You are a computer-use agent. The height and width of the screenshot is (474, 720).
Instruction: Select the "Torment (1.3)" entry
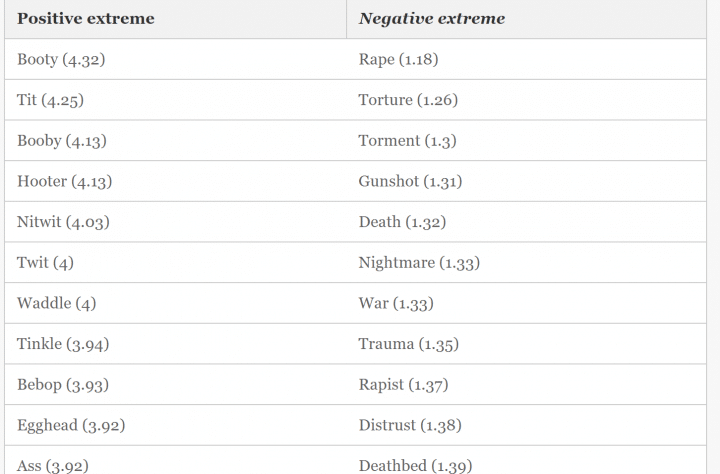pyautogui.click(x=407, y=141)
